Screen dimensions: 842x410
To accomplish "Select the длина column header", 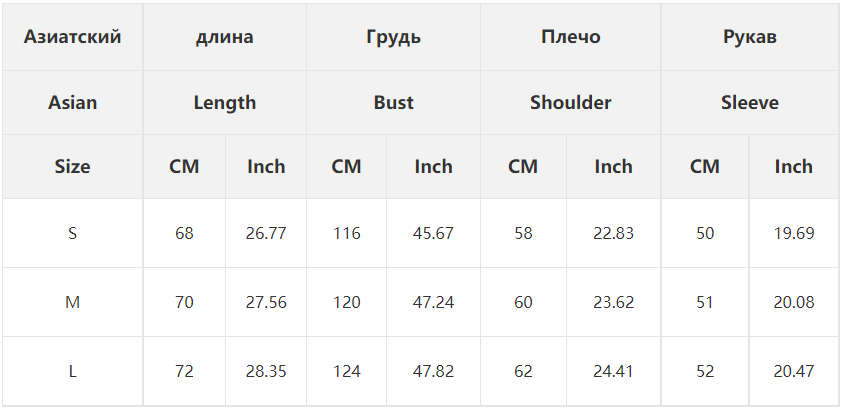I will (x=224, y=37).
